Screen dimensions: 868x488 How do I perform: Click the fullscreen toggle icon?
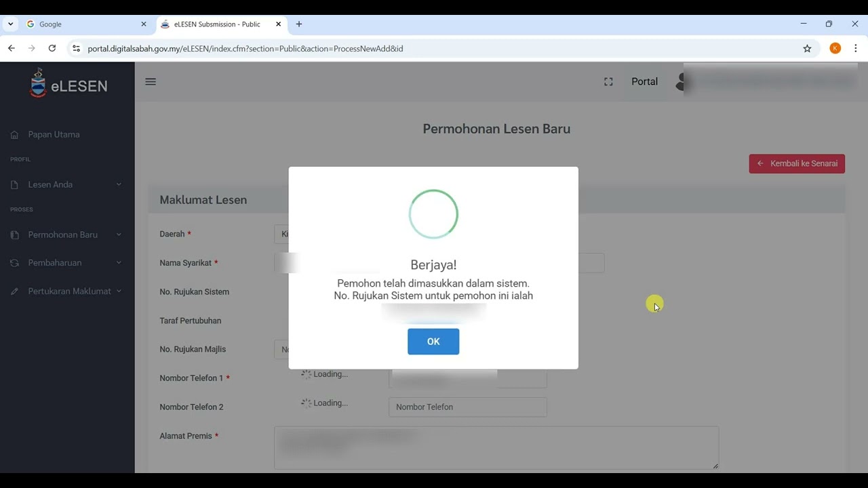[608, 81]
